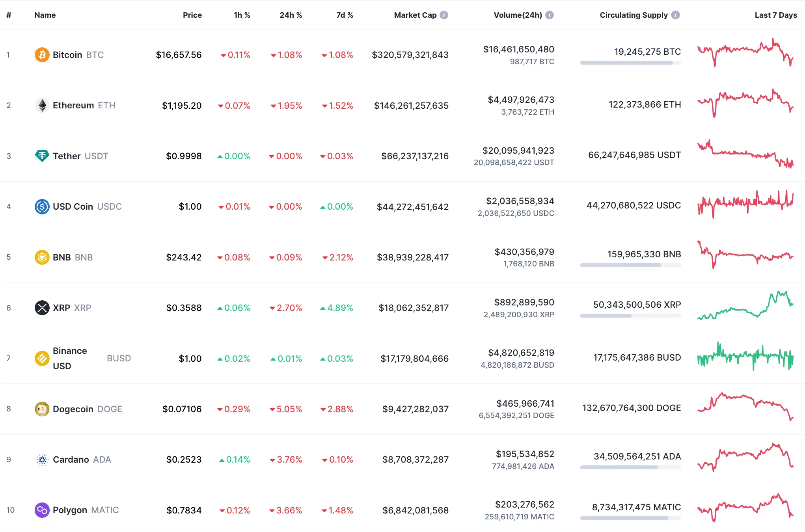
Task: Click the Polygon MATIC logo
Action: click(41, 510)
